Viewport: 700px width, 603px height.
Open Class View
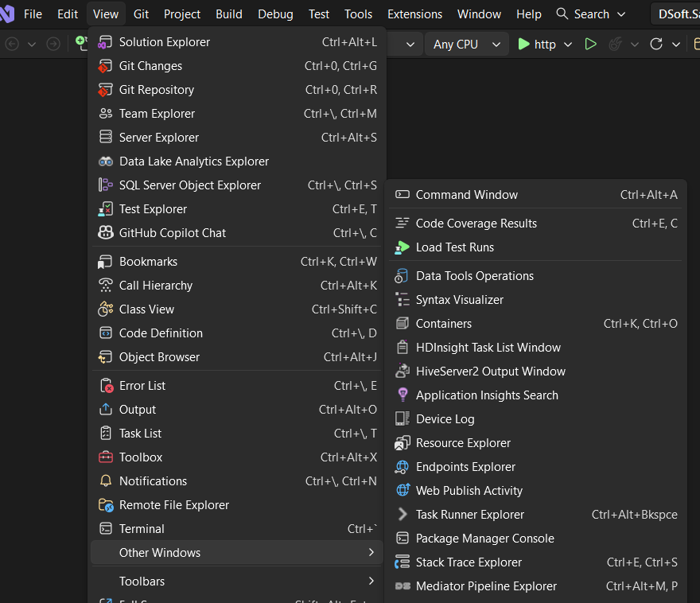point(236,309)
